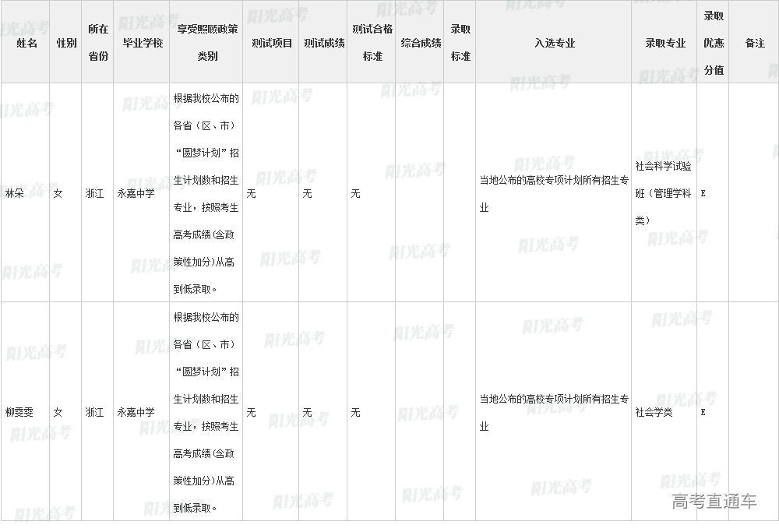The width and height of the screenshot is (779, 532).
Task: Select the 毕业学校 column header
Action: (143, 43)
